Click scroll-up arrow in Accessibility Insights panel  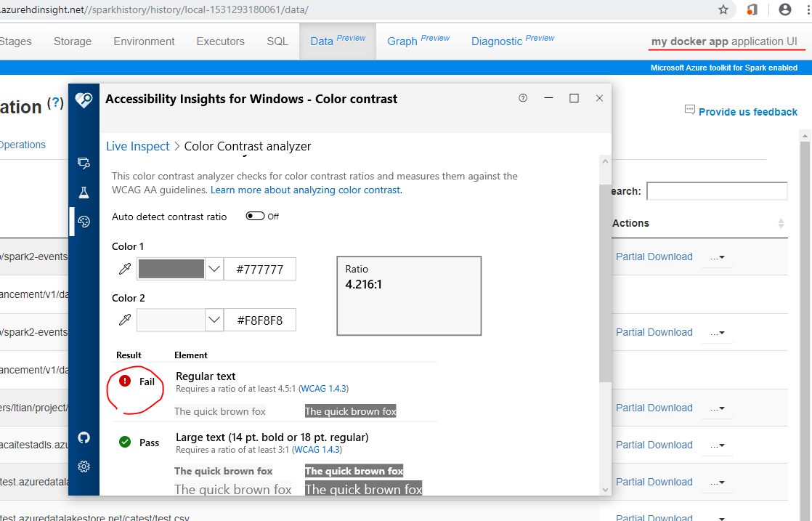pos(605,161)
